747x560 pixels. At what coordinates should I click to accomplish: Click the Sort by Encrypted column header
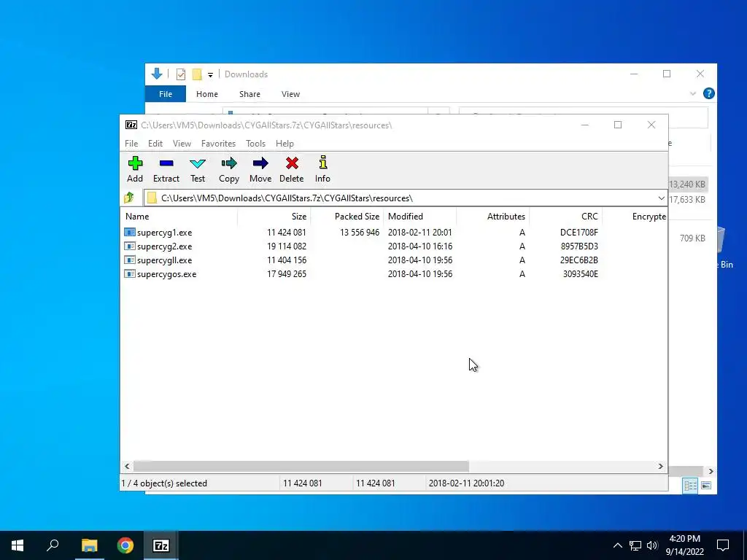click(635, 216)
